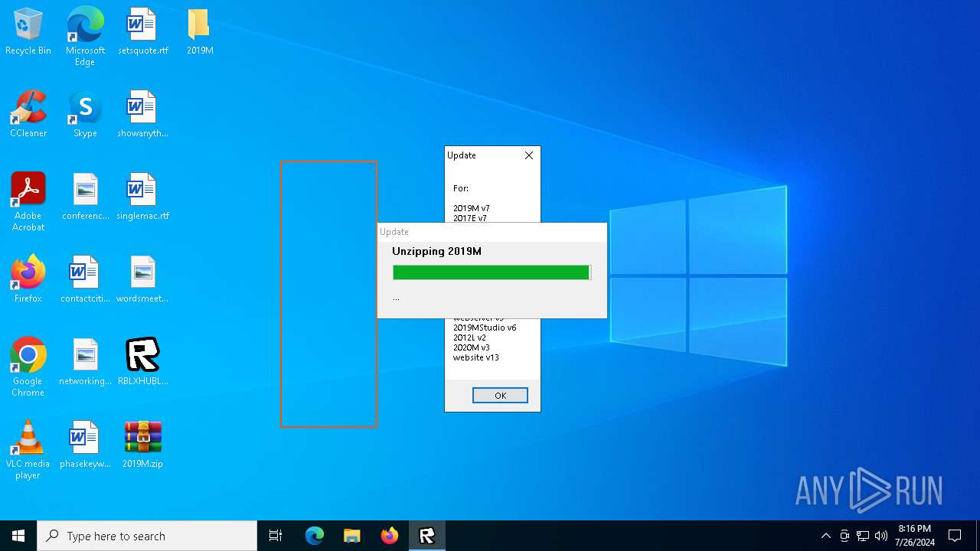980x551 pixels.
Task: Open Task View from the taskbar
Action: tap(276, 536)
